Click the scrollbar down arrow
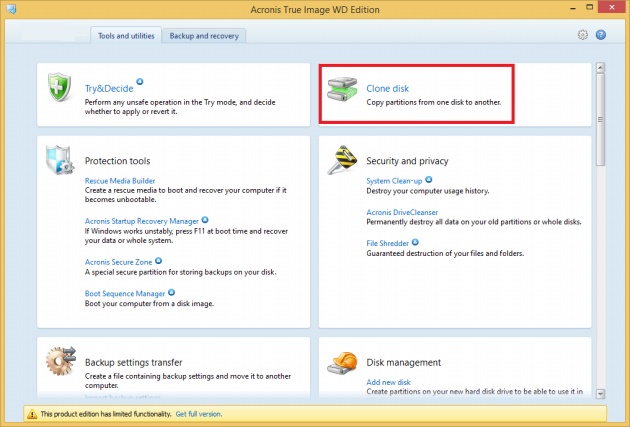The width and height of the screenshot is (630, 427). pos(600,394)
